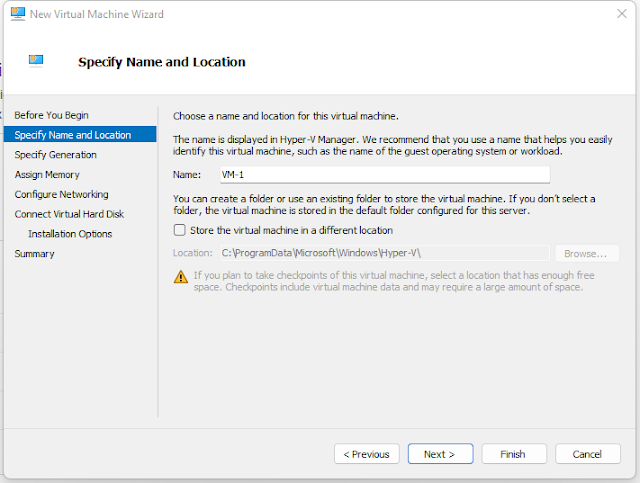Open the Summary step
The image size is (640, 483).
coord(34,254)
